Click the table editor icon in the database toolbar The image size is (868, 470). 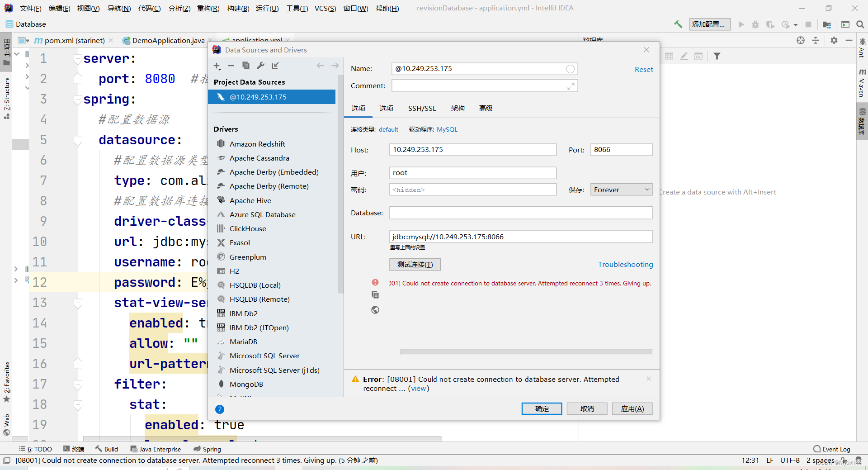(x=669, y=56)
